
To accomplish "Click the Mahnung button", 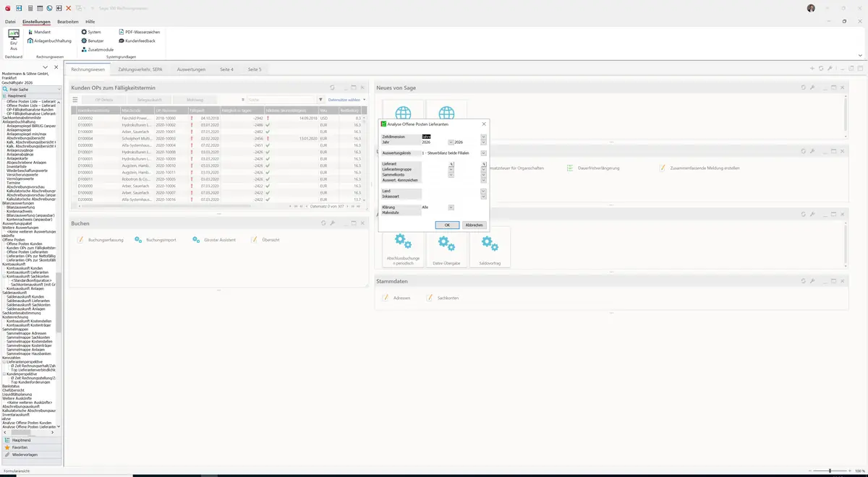I will (x=195, y=100).
